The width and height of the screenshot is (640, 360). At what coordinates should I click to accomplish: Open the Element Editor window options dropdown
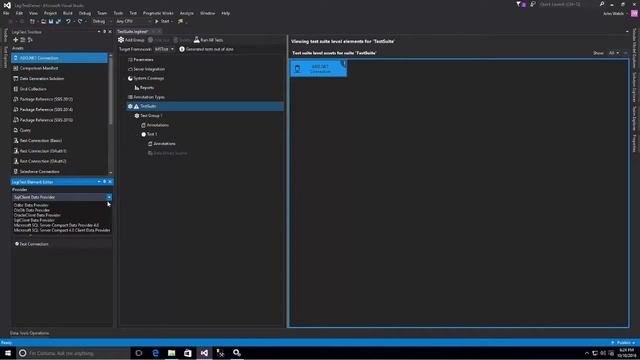(99, 182)
